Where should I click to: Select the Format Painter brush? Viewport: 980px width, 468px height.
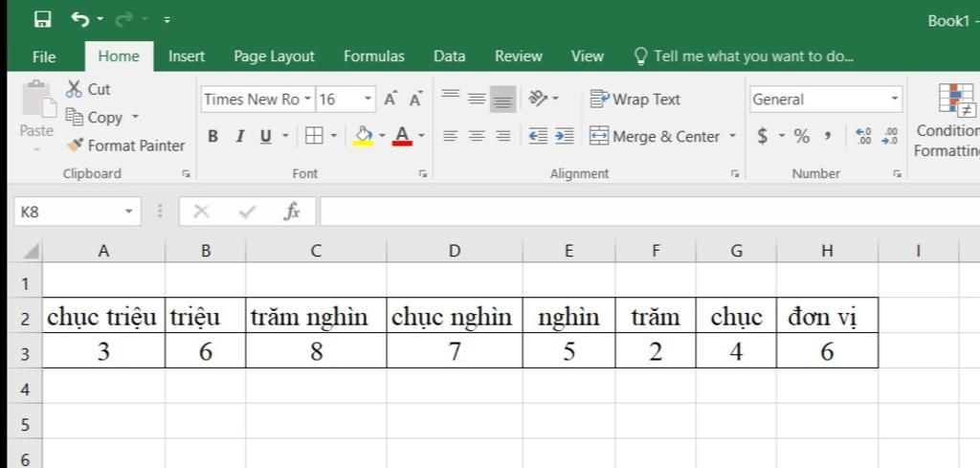[x=125, y=145]
